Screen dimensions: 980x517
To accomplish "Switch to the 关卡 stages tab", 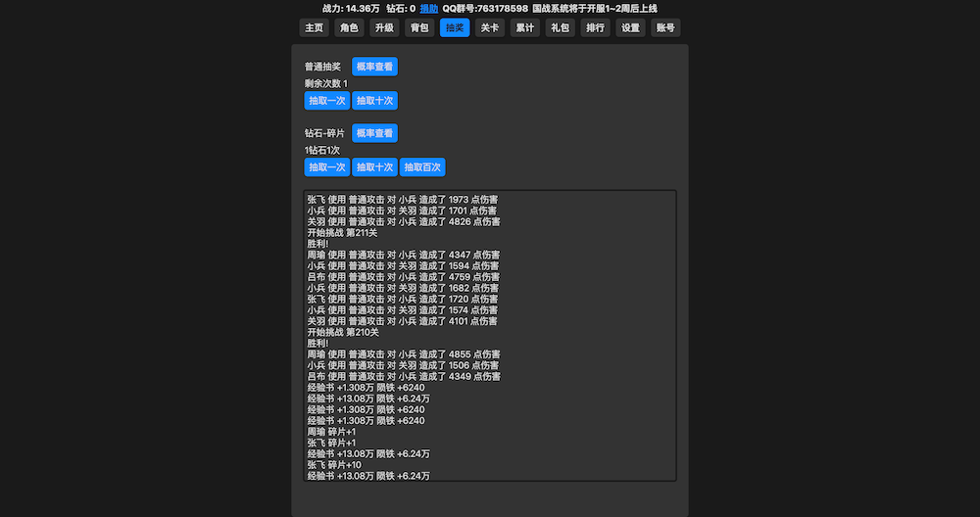I will tap(490, 27).
